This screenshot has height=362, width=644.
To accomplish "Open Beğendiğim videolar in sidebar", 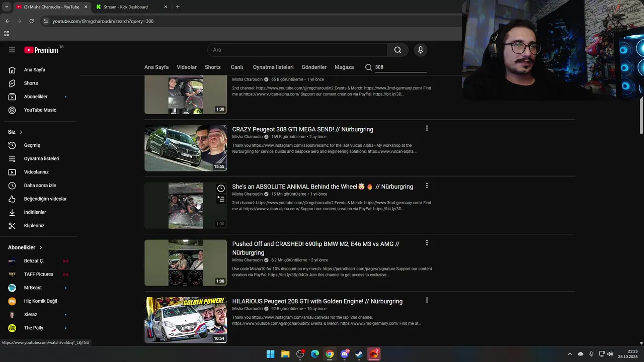I will (45, 199).
